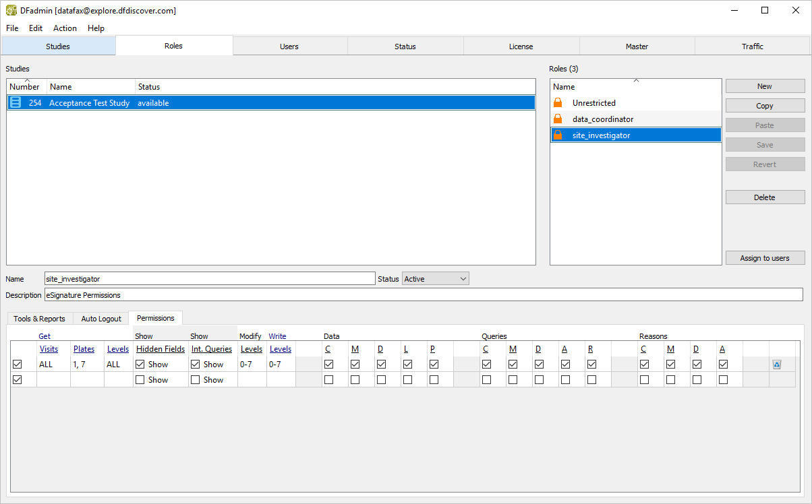Click the New role button
Screen dimensions: 812x504
tap(765, 86)
